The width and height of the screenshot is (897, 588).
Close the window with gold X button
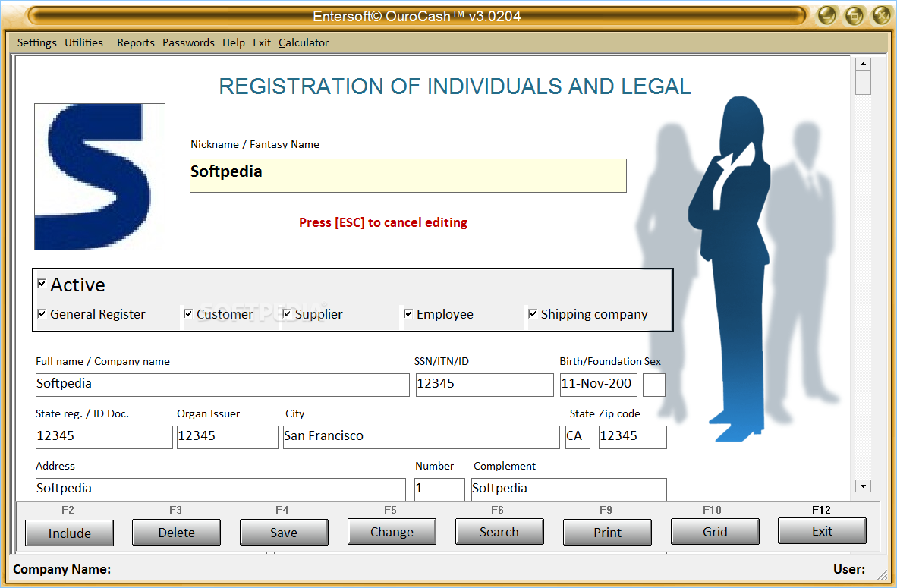coord(882,15)
